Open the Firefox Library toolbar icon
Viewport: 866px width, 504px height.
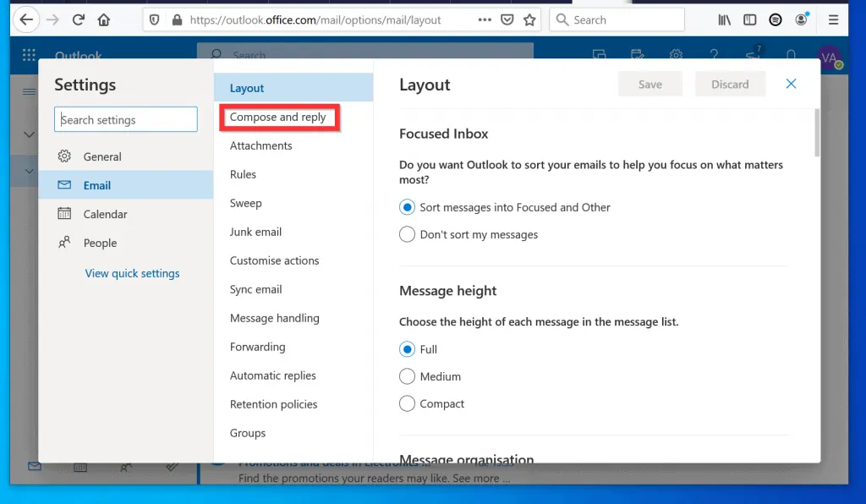tap(723, 19)
